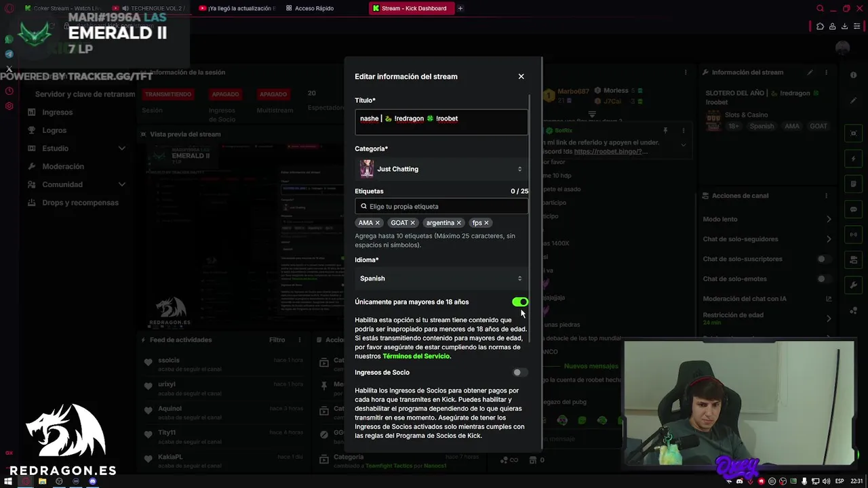The width and height of the screenshot is (868, 488).
Task: Click the browser search icon
Action: [820, 8]
